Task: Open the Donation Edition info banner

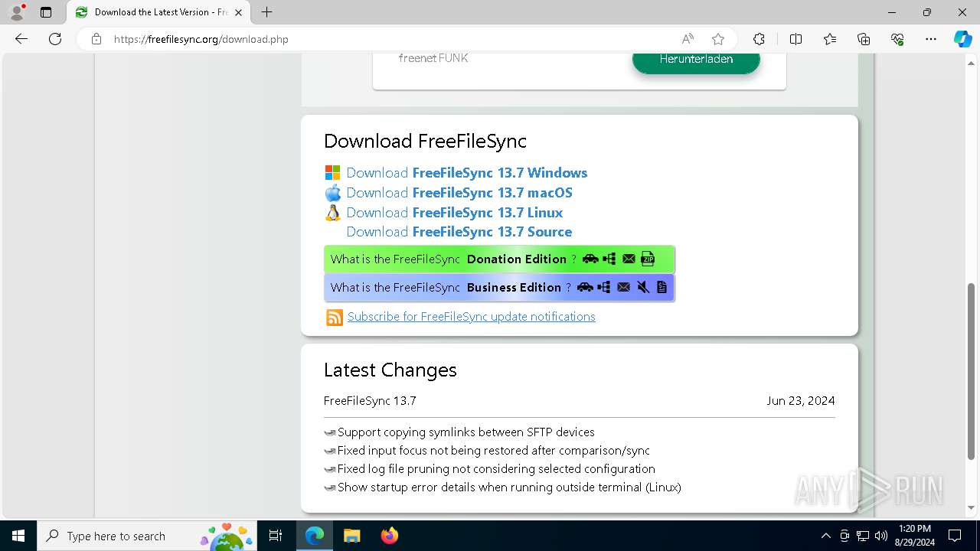Action: coord(499,259)
